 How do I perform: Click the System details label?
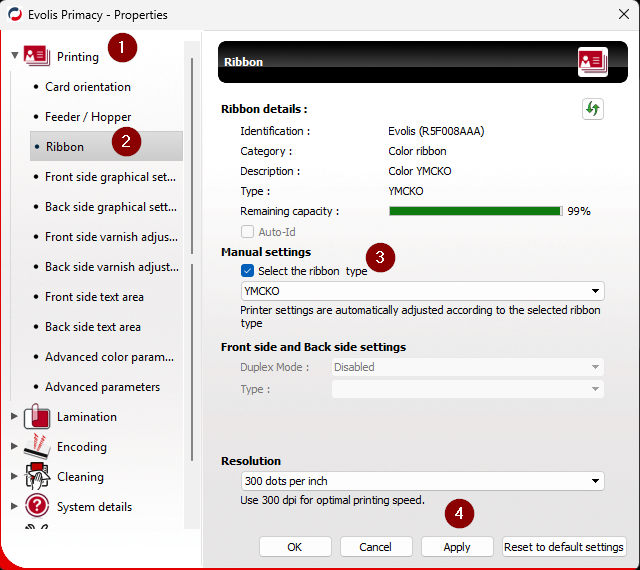click(94, 507)
